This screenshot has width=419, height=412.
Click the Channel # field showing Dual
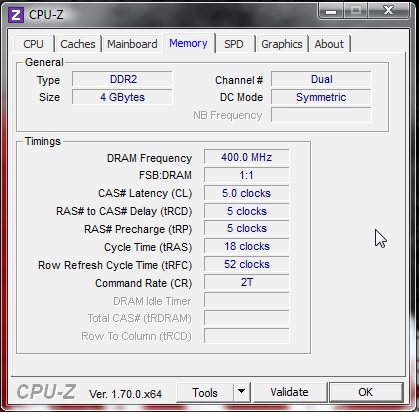pyautogui.click(x=321, y=79)
